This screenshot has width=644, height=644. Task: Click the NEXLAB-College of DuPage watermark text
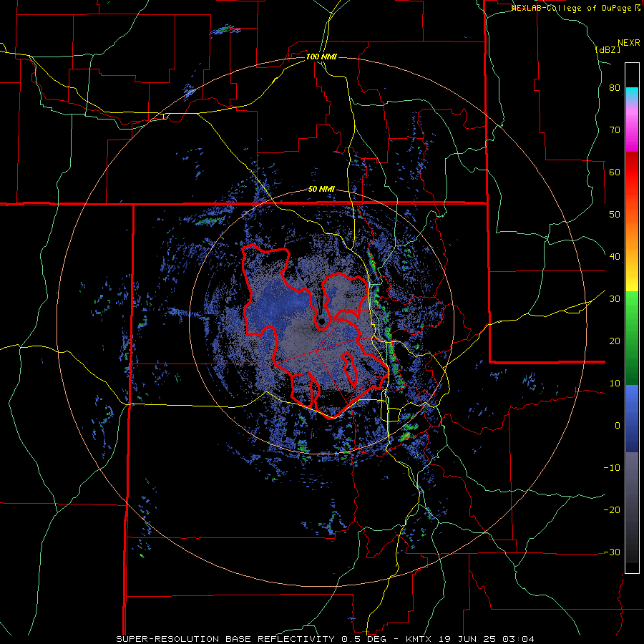(x=575, y=8)
